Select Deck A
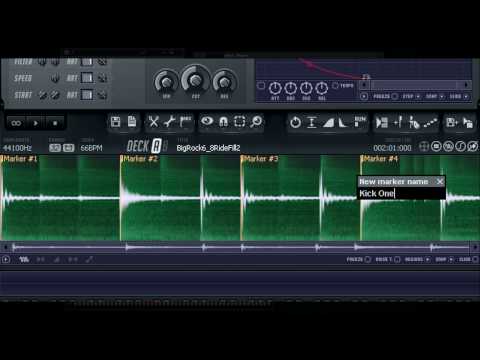Image resolution: width=480 pixels, height=360 pixels. 156,146
